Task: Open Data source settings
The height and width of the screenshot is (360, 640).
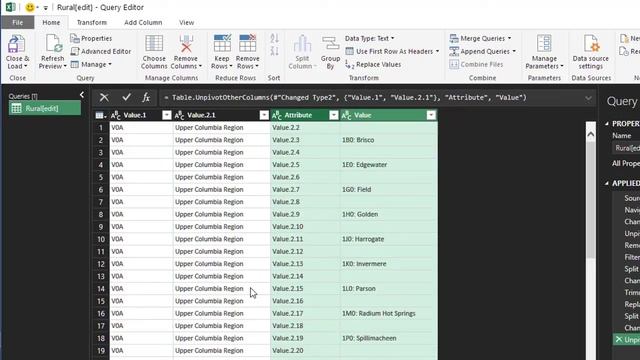Action: point(591,52)
